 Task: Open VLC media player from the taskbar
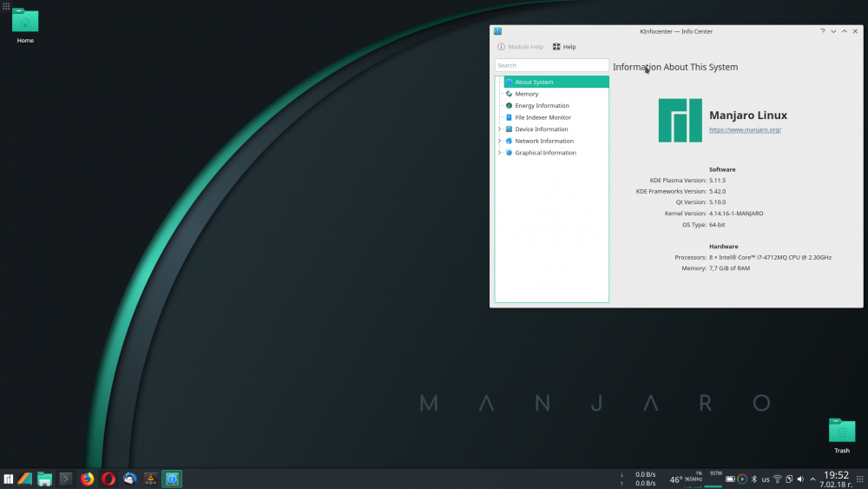coord(150,479)
